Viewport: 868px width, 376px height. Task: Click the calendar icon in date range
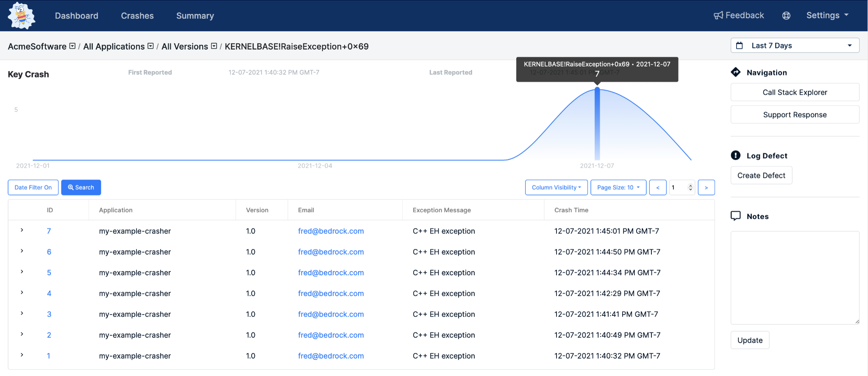tap(740, 46)
